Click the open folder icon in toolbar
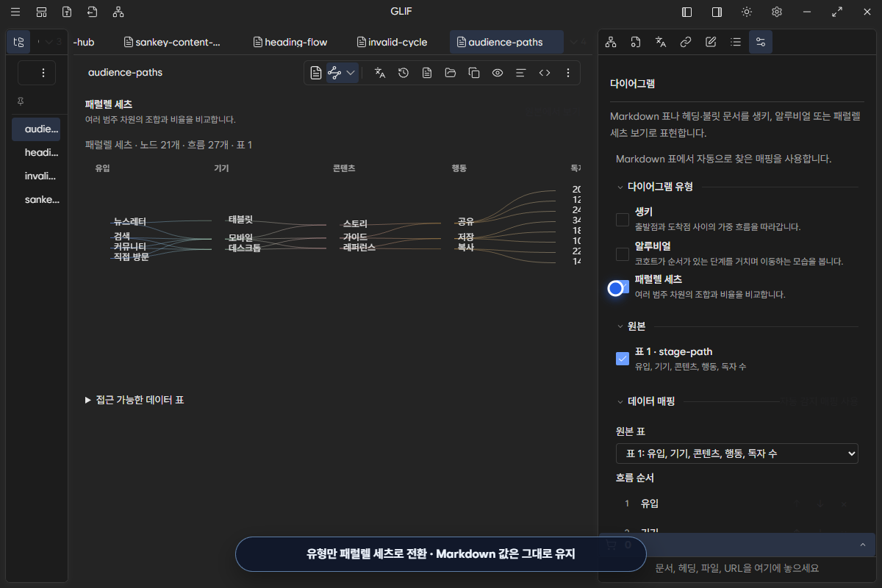 point(451,73)
